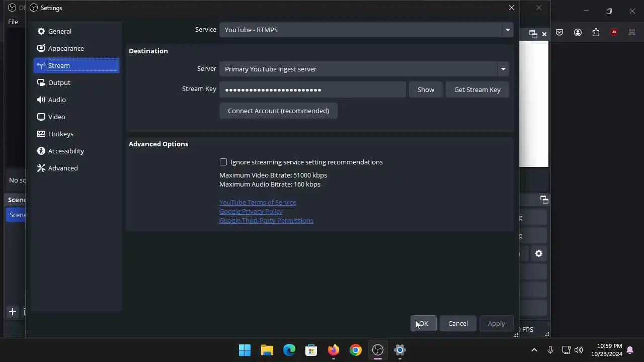Viewport: 644px width, 362px height.
Task: Click into the Stream Key field
Action: click(x=312, y=89)
